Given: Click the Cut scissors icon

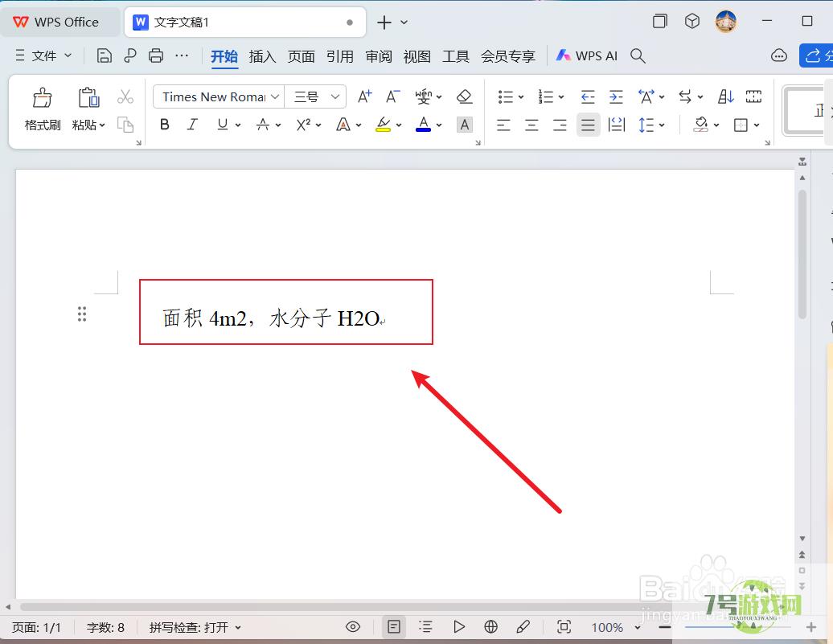Looking at the screenshot, I should (x=125, y=96).
